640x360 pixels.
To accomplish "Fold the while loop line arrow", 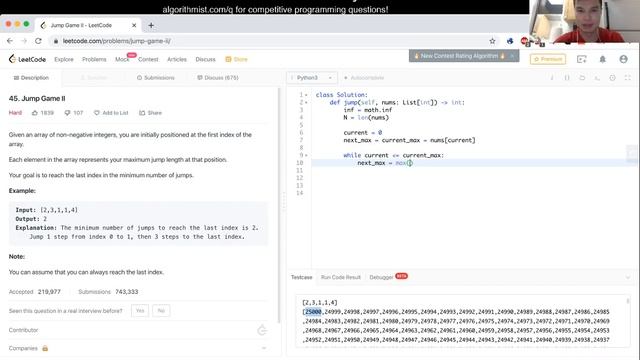I will 306,155.
